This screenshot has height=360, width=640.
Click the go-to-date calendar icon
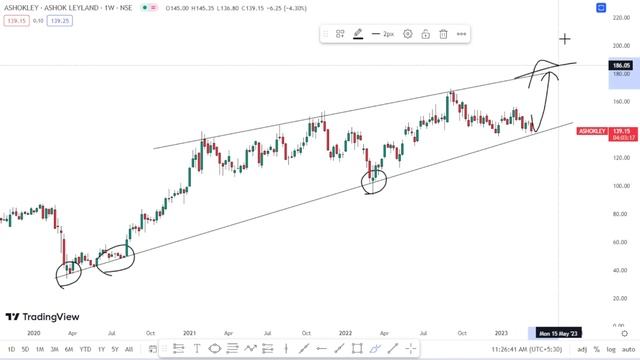(x=153, y=349)
